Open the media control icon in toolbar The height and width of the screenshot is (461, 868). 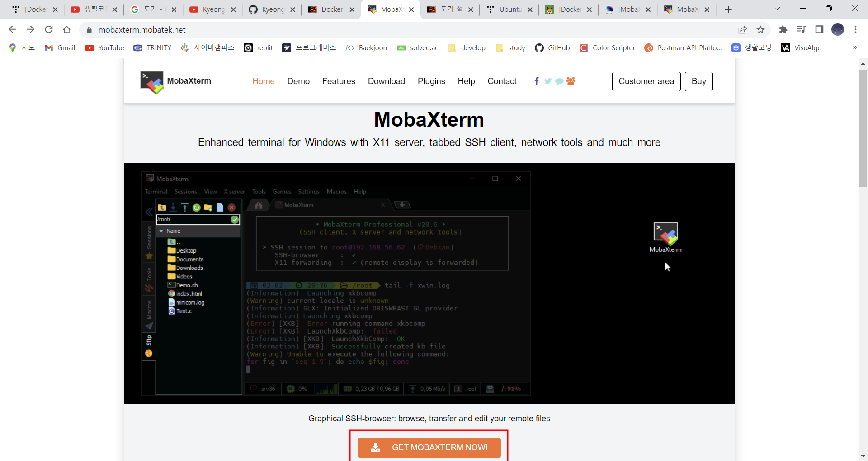(x=801, y=29)
